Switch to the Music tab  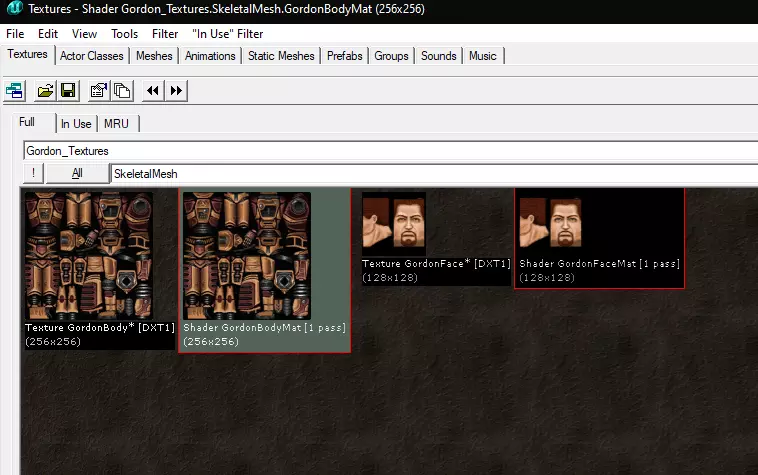[x=482, y=56]
